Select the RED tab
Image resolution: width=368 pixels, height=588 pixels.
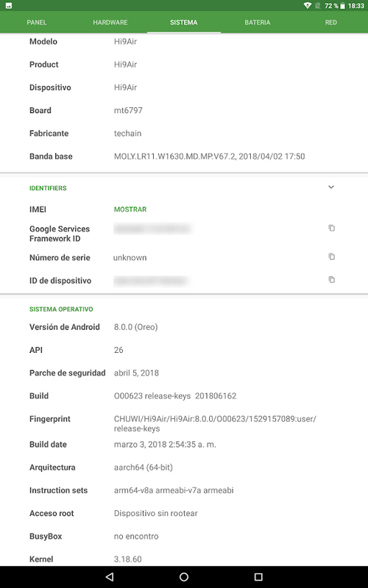pos(330,23)
